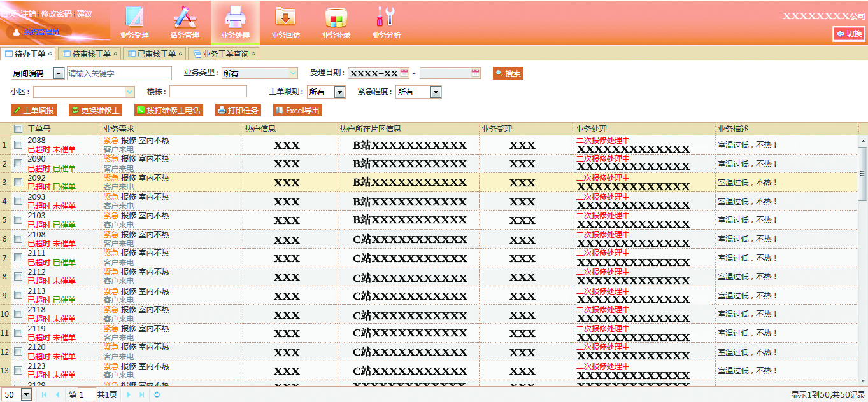Expand the 工单限期 dropdown
The width and height of the screenshot is (868, 402).
pos(339,92)
